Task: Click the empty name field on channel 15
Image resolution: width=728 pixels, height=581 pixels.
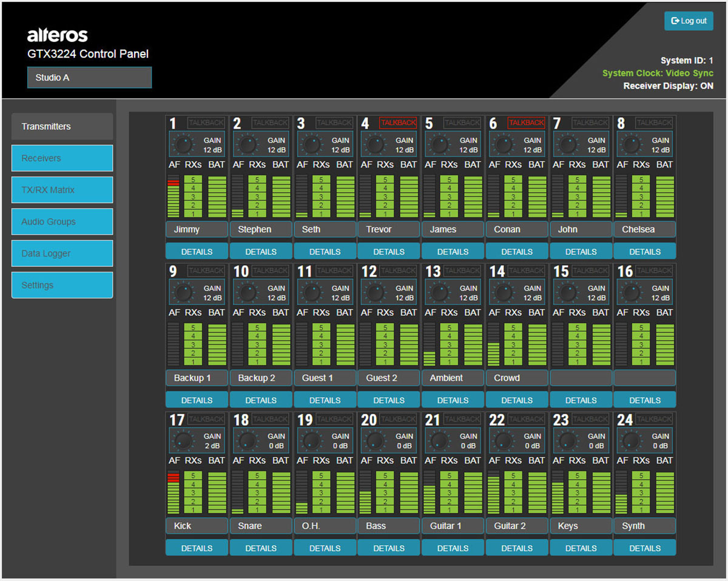Action: 581,378
